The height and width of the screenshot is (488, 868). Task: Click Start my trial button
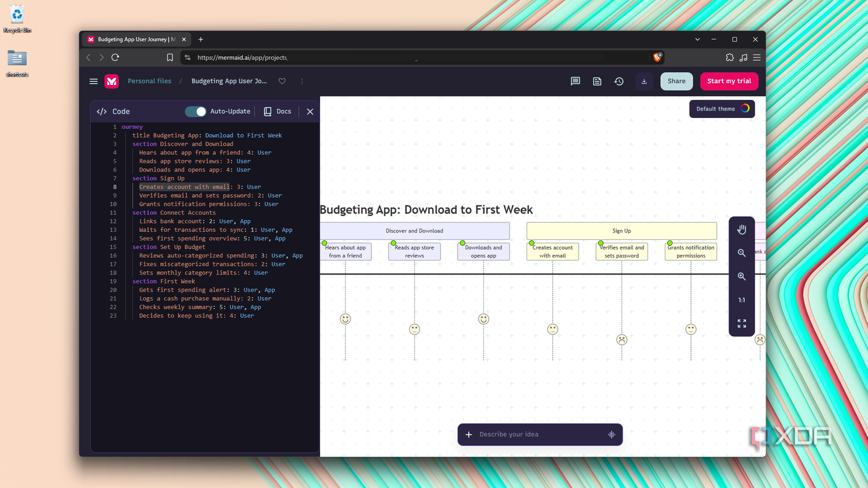(729, 82)
